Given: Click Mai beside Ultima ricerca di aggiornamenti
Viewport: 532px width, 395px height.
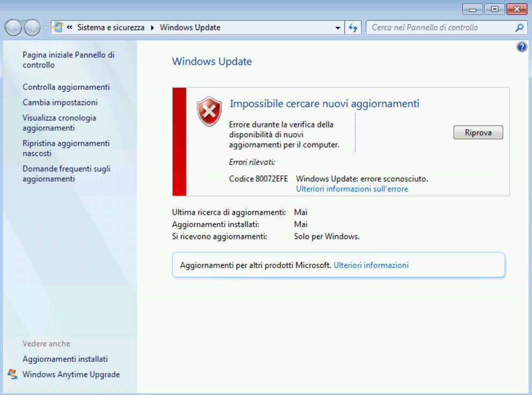Looking at the screenshot, I should coord(301,212).
